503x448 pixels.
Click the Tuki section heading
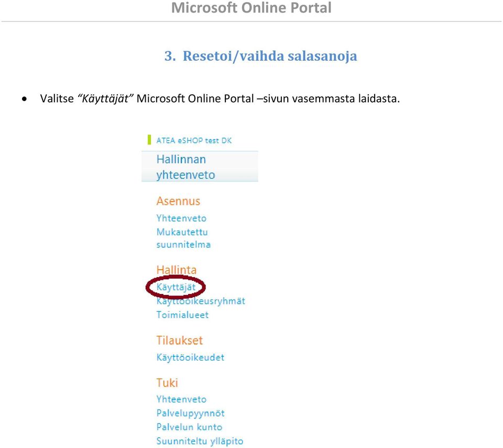pyautogui.click(x=167, y=383)
